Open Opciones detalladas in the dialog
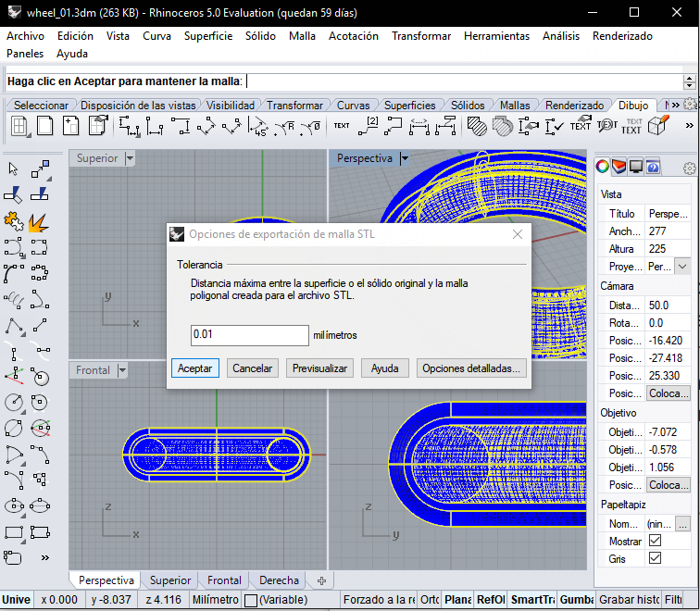The image size is (700, 611). (471, 368)
